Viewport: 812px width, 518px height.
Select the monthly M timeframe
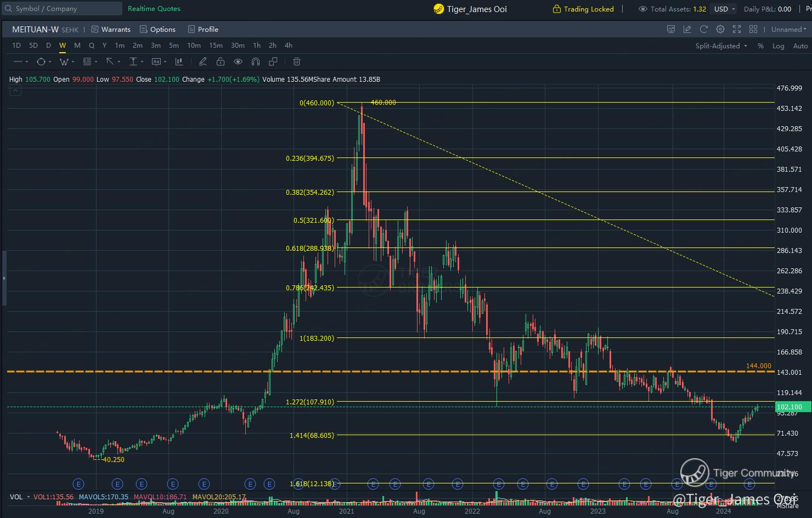[77, 46]
